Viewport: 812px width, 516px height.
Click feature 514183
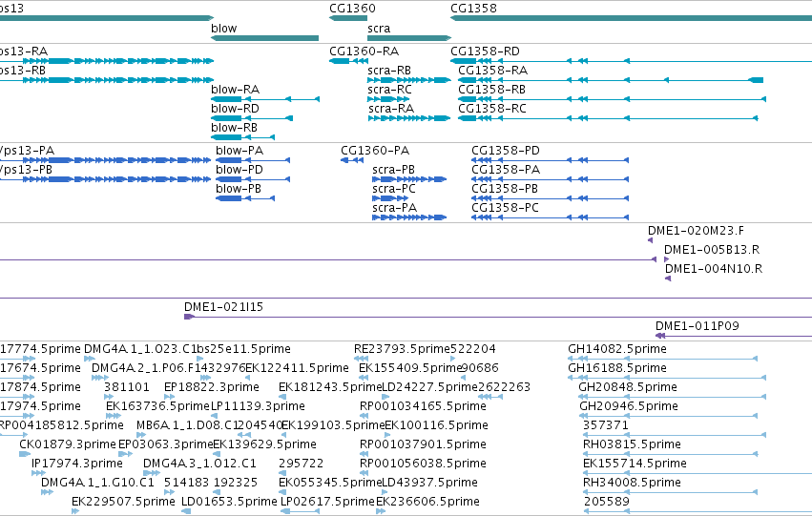pyautogui.click(x=167, y=493)
